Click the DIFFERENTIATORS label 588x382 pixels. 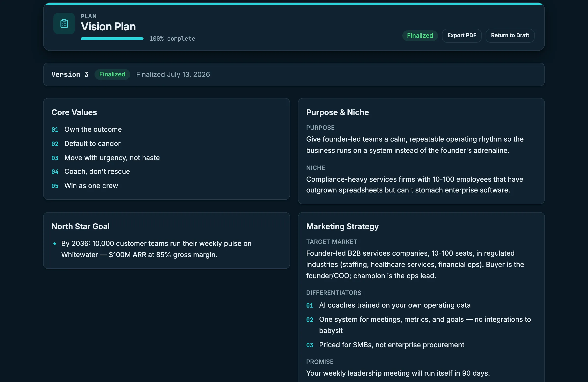tap(333, 293)
